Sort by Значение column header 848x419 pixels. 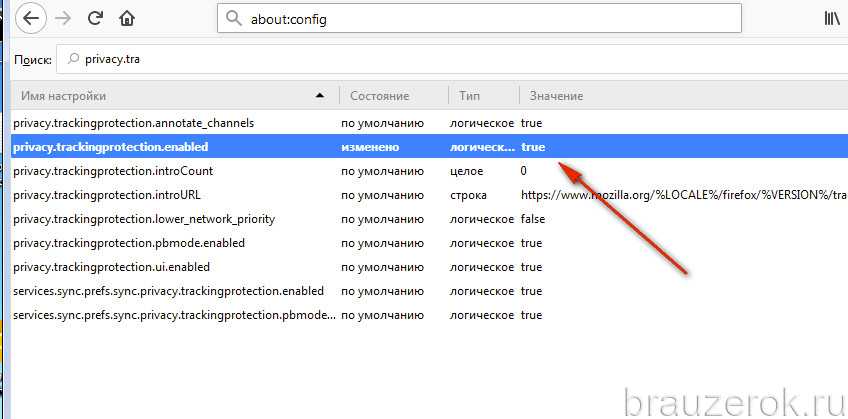click(x=683, y=96)
